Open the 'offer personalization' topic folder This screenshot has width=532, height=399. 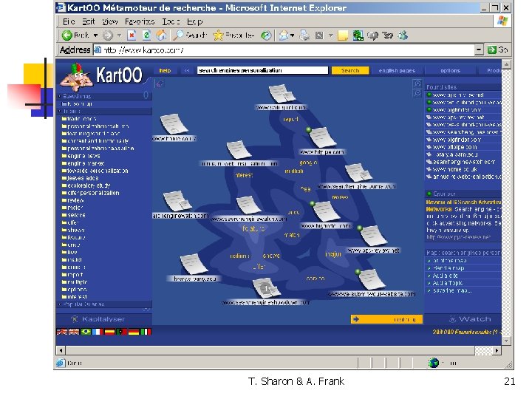(x=91, y=193)
